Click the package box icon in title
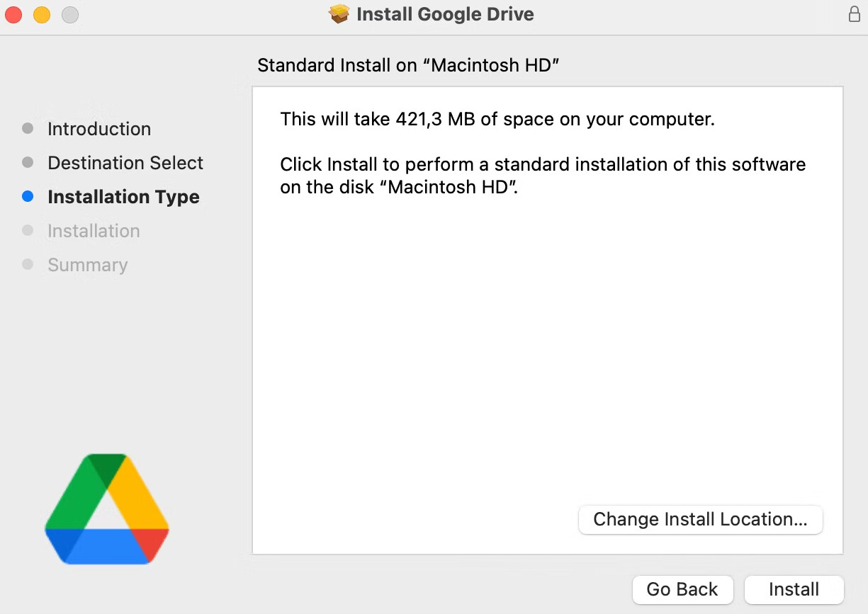This screenshot has width=868, height=614. (x=339, y=14)
